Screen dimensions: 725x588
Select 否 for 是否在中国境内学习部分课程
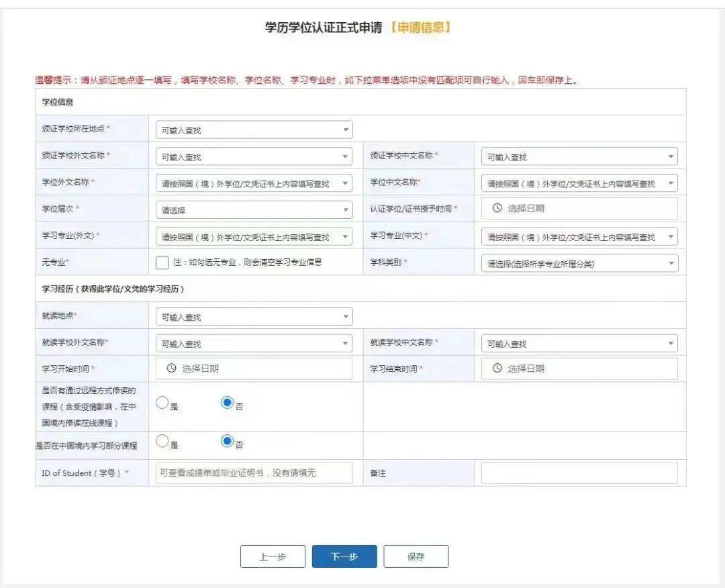[x=228, y=442]
